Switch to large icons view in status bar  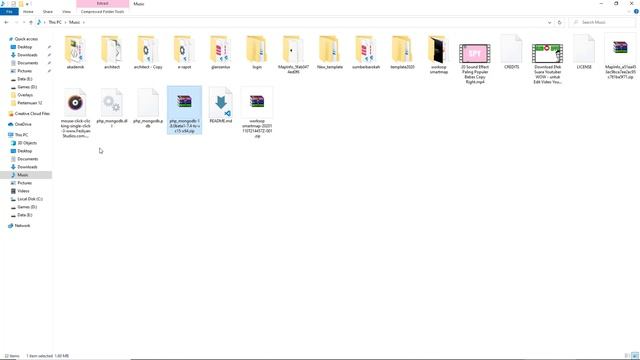tap(635, 356)
